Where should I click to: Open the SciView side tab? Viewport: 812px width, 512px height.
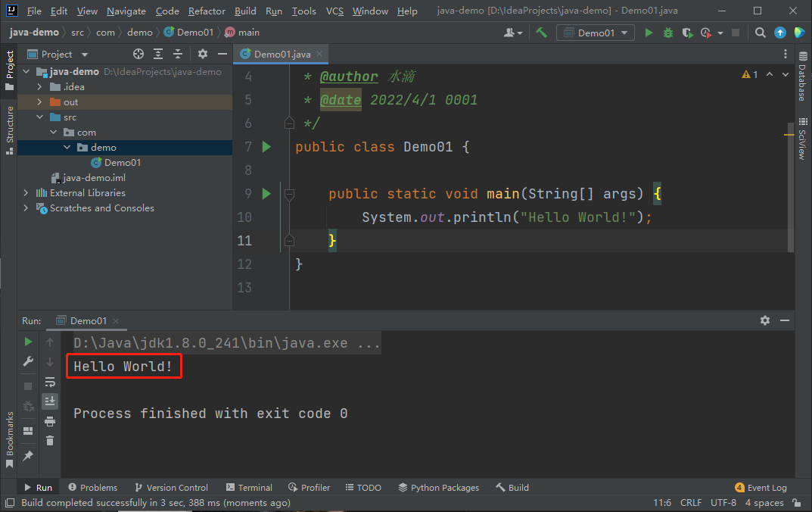point(803,139)
